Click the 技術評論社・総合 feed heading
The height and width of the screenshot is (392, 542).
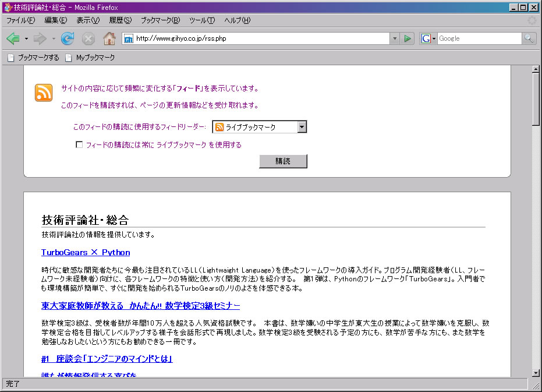[x=86, y=220]
